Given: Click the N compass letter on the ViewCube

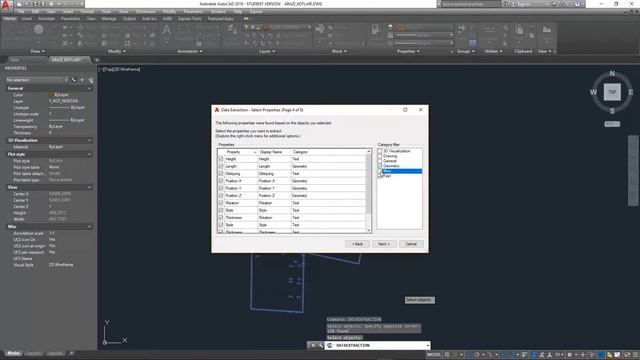Looking at the screenshot, I should tap(612, 73).
